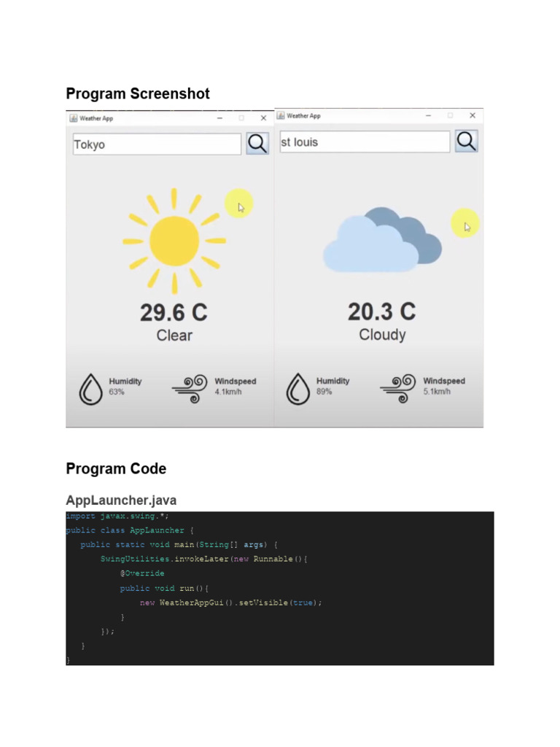Click the humidity droplet icon showing 89%
560x747 pixels.
click(x=297, y=388)
